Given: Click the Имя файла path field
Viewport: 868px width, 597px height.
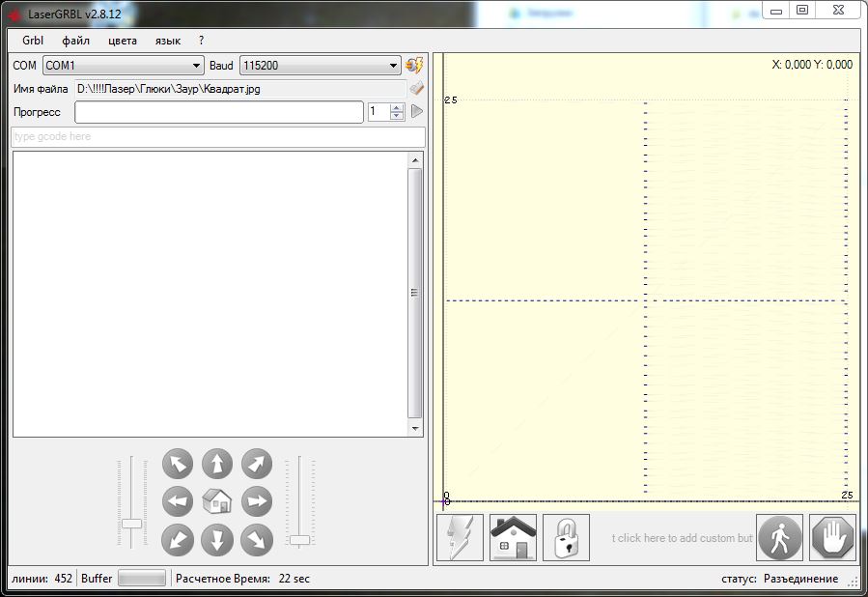Looking at the screenshot, I should 240,89.
